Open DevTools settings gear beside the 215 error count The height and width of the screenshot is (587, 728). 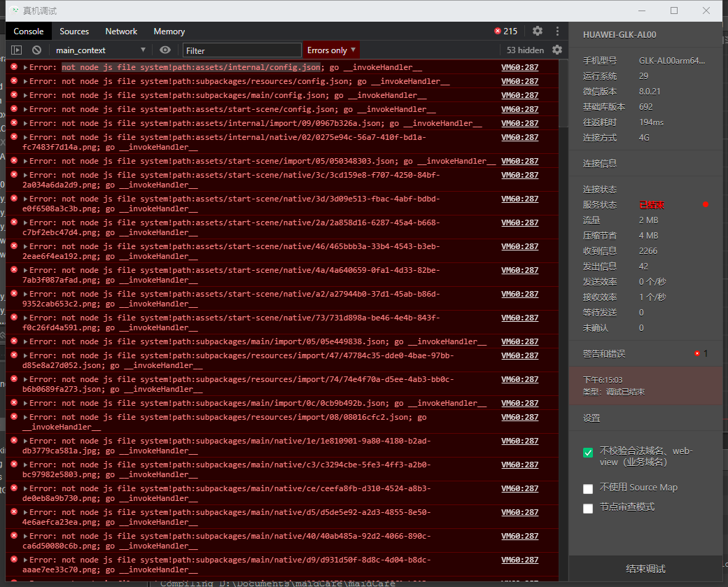pyautogui.click(x=537, y=31)
